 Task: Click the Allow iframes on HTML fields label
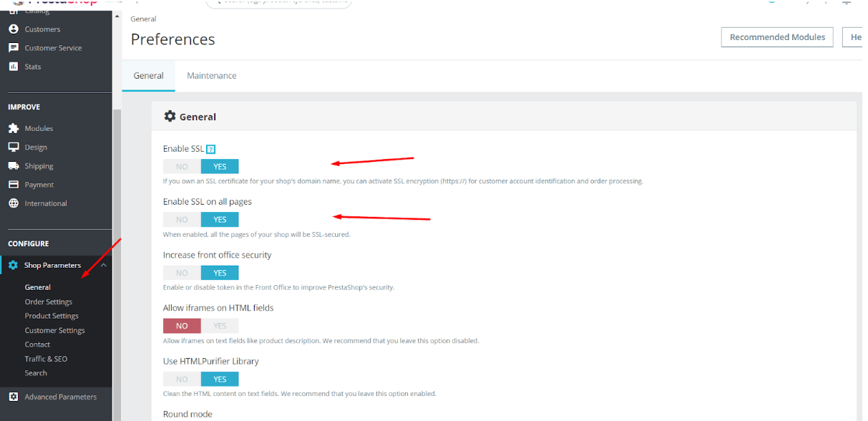218,308
